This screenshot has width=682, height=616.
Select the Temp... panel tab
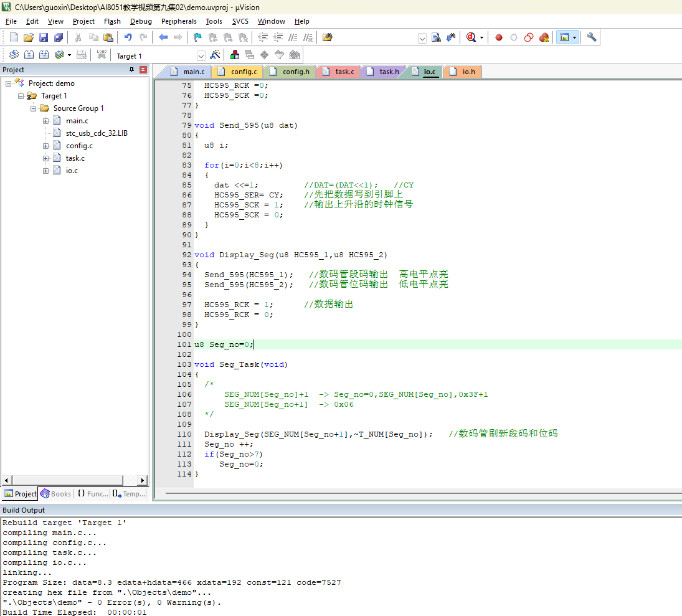(x=129, y=494)
